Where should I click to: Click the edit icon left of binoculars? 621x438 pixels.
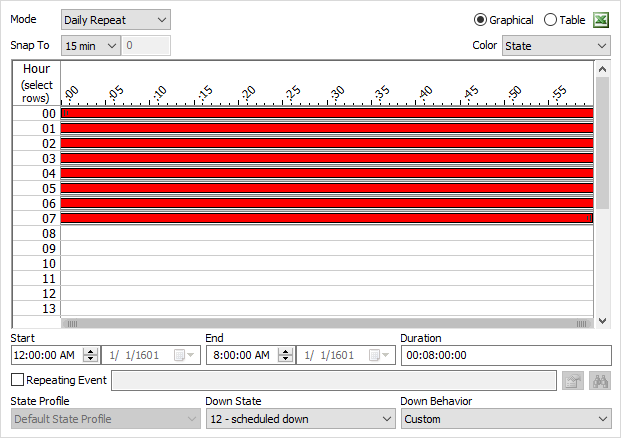pos(573,380)
